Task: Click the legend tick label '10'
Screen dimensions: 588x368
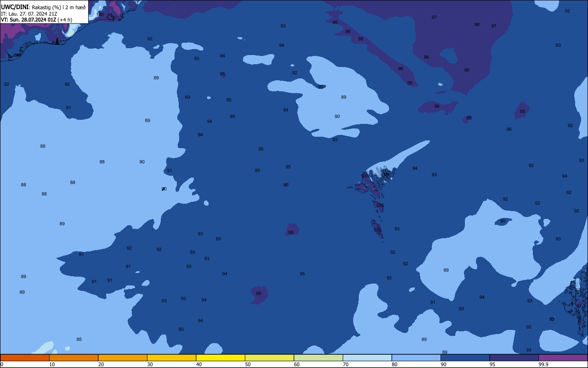Action: (52, 364)
